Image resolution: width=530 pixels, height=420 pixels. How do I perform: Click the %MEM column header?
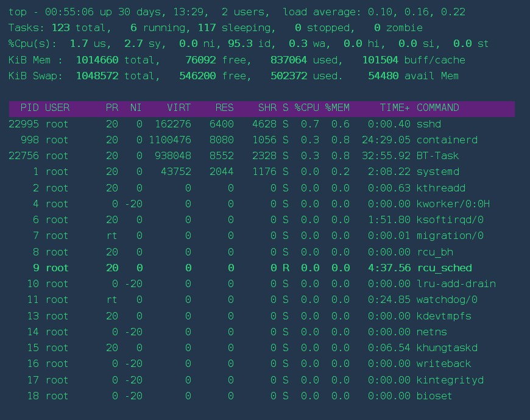(337, 108)
